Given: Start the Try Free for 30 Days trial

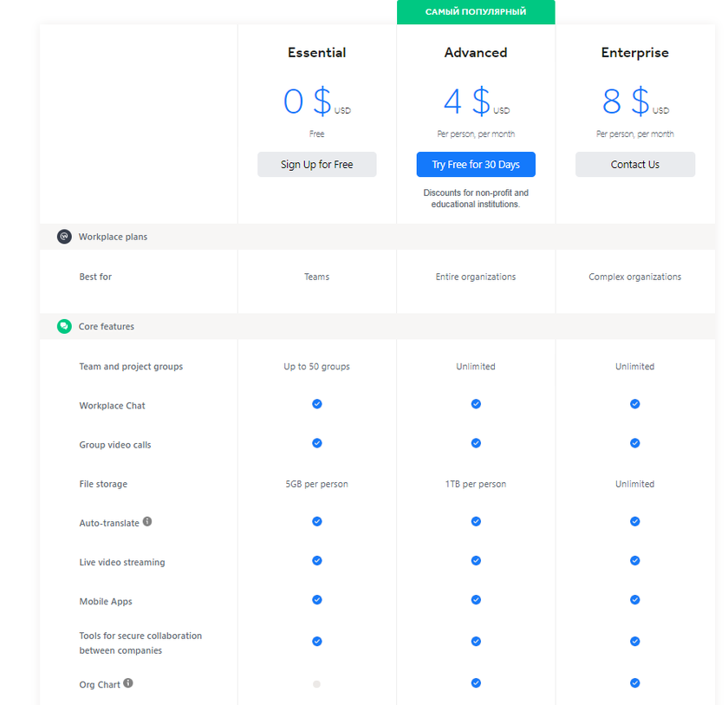Looking at the screenshot, I should pyautogui.click(x=476, y=165).
